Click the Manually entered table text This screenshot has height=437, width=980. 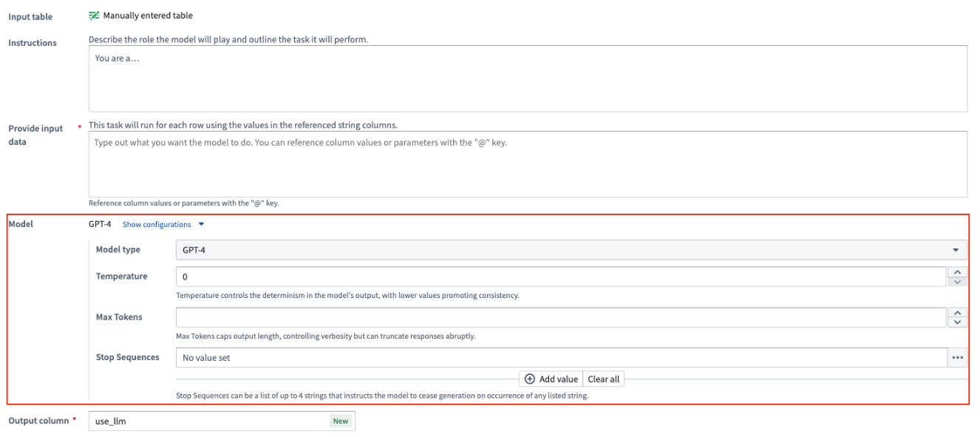pyautogui.click(x=148, y=16)
